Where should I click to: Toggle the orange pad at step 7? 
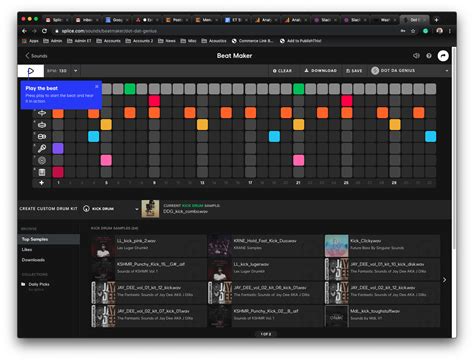pyautogui.click(x=130, y=113)
